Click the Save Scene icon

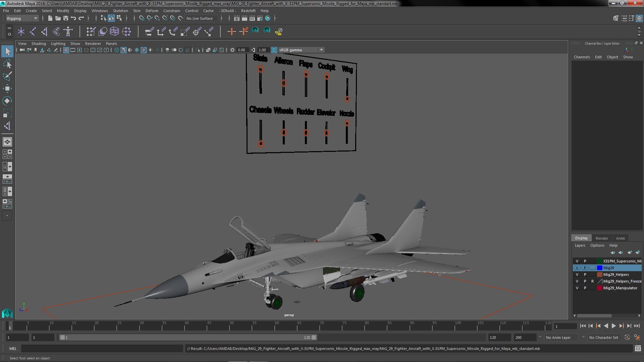(66, 18)
